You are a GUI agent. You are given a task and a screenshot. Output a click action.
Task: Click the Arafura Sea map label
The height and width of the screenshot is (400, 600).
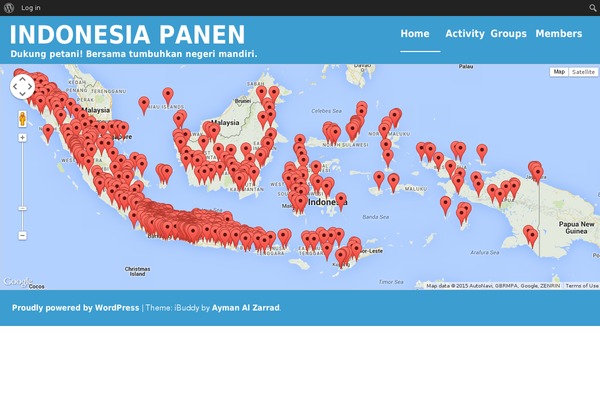[485, 253]
